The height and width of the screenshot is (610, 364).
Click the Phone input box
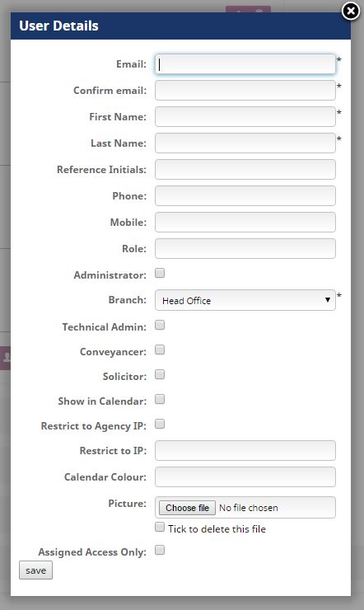(245, 195)
